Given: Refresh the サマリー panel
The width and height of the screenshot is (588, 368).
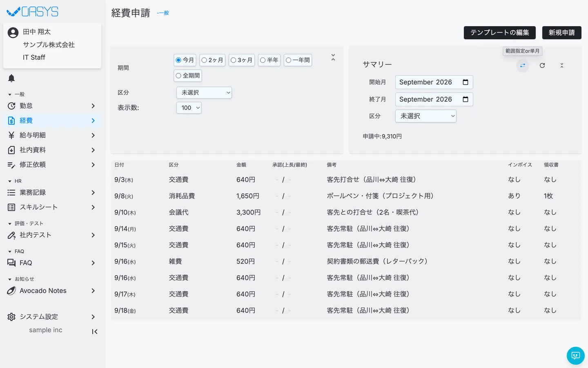Looking at the screenshot, I should tap(542, 65).
